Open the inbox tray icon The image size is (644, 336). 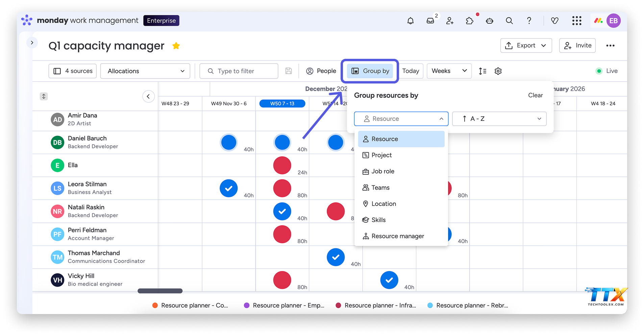[430, 21]
